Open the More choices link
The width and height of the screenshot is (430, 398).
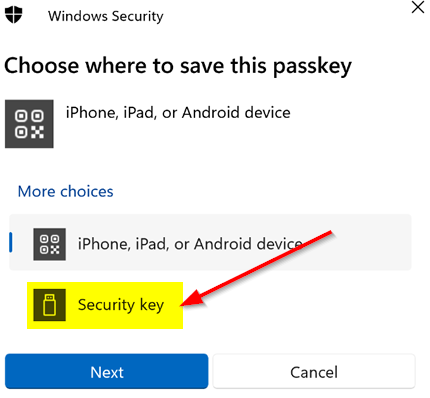pos(65,191)
